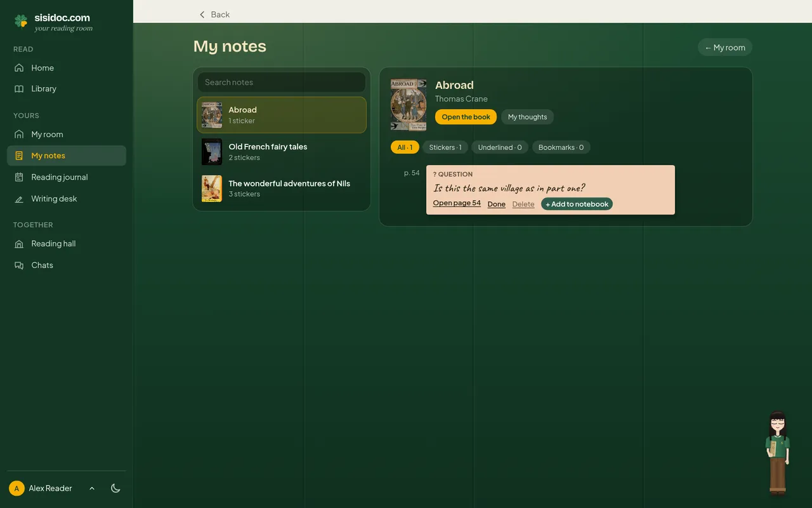Open Writing desk via its pencil icon

tap(19, 199)
